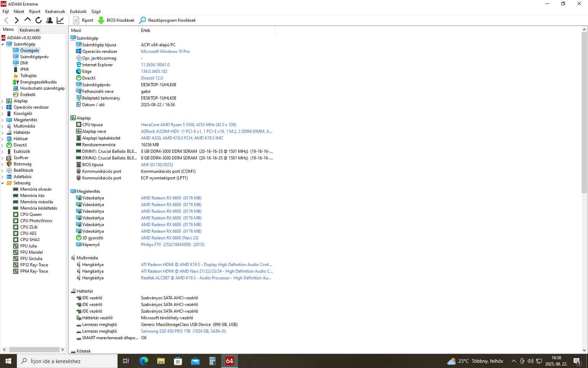Click the tree panel horizontal scrollbar
The width and height of the screenshot is (588, 368).
coord(34,349)
